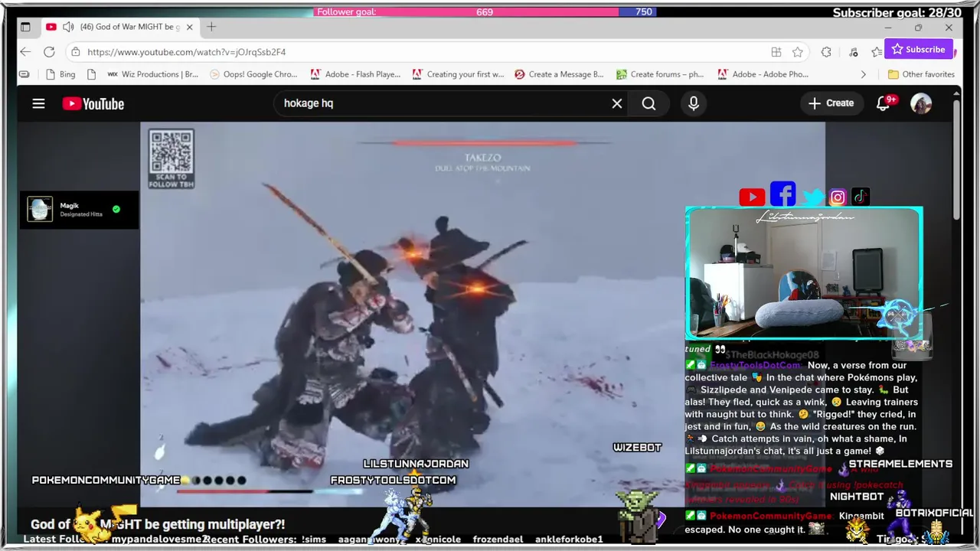Click the leftmost favorites bar icon
Image resolution: width=980 pixels, height=551 pixels.
pyautogui.click(x=24, y=74)
